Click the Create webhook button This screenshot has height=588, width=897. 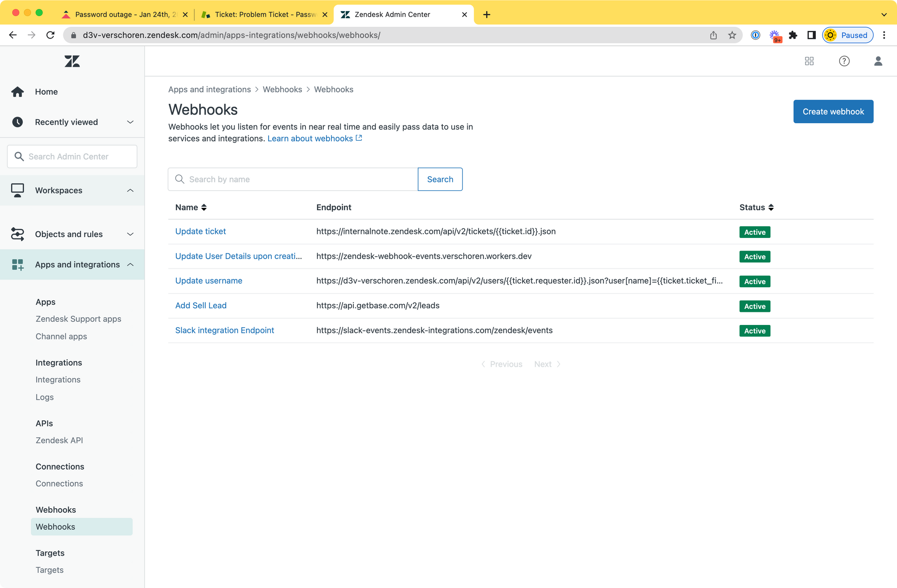pyautogui.click(x=833, y=111)
